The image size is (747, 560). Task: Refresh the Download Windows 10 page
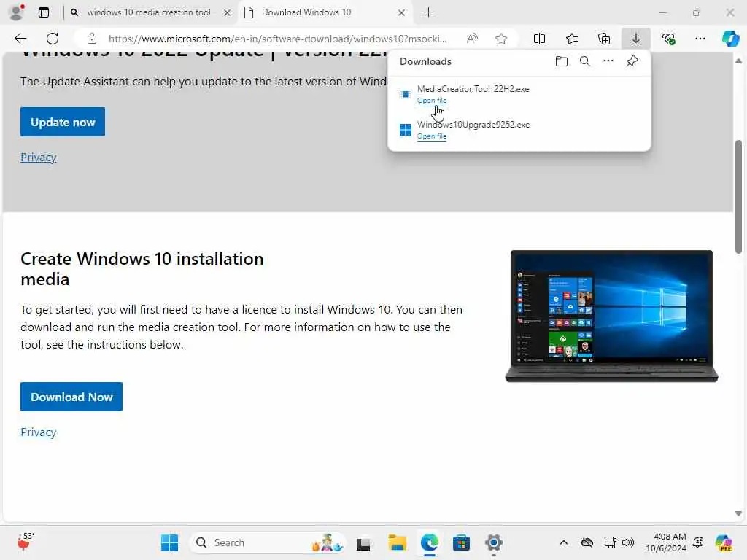click(53, 39)
